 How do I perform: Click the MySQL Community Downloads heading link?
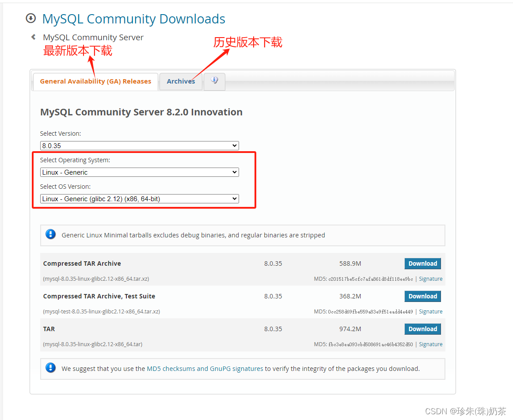click(x=134, y=19)
